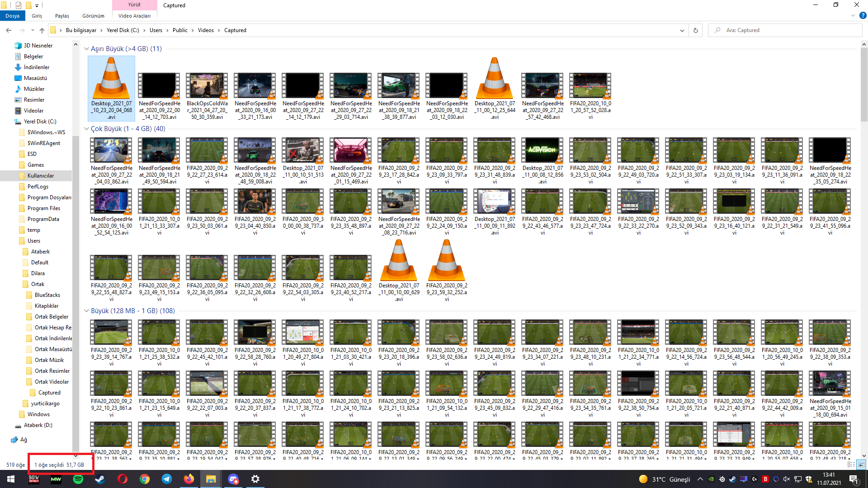Click Videos in the breadcrumb path
Image resolution: width=868 pixels, height=488 pixels.
[206, 30]
